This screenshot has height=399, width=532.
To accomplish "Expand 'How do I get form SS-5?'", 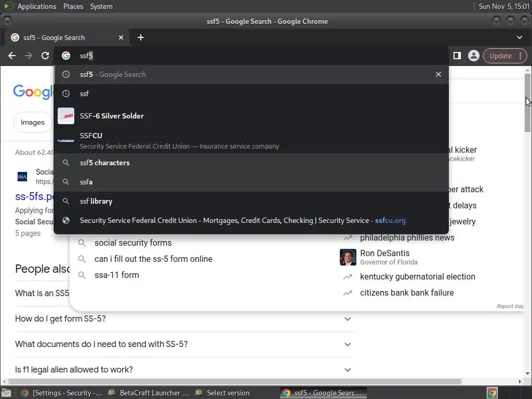I will 184,319.
